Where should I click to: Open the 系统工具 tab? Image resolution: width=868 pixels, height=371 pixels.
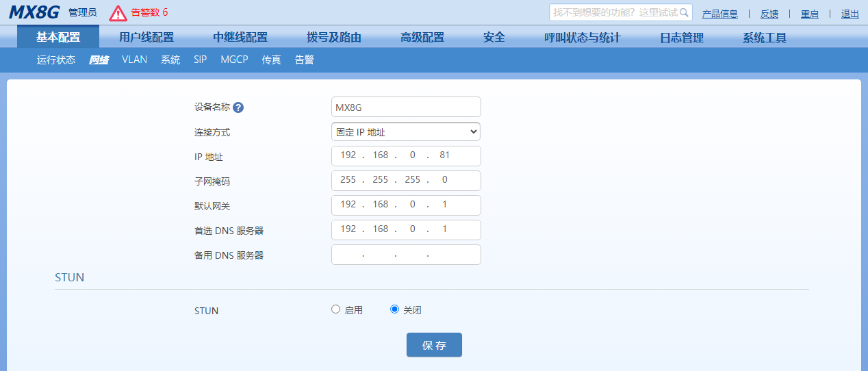click(765, 38)
